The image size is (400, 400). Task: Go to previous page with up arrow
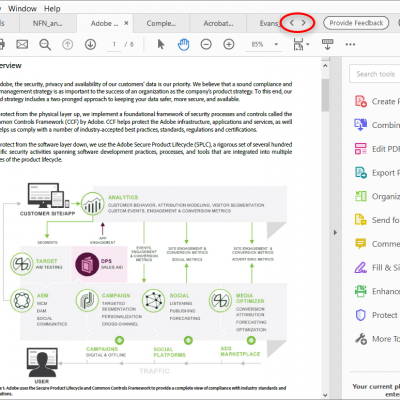click(x=68, y=44)
